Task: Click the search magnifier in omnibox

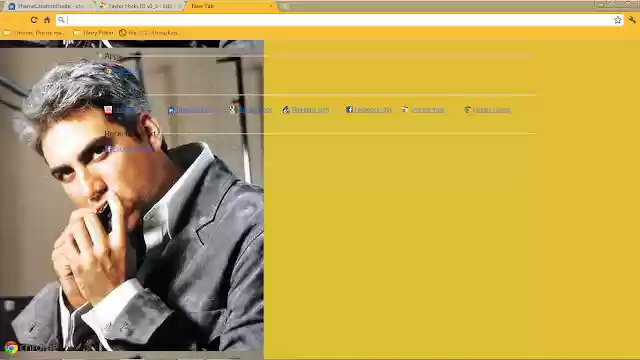Action: tap(61, 20)
